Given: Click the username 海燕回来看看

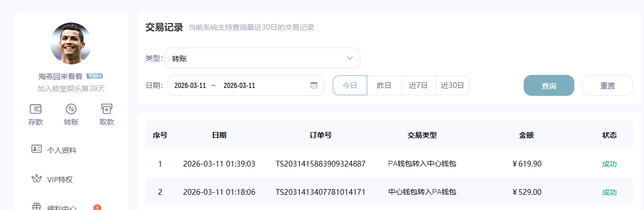Looking at the screenshot, I should click(61, 76).
